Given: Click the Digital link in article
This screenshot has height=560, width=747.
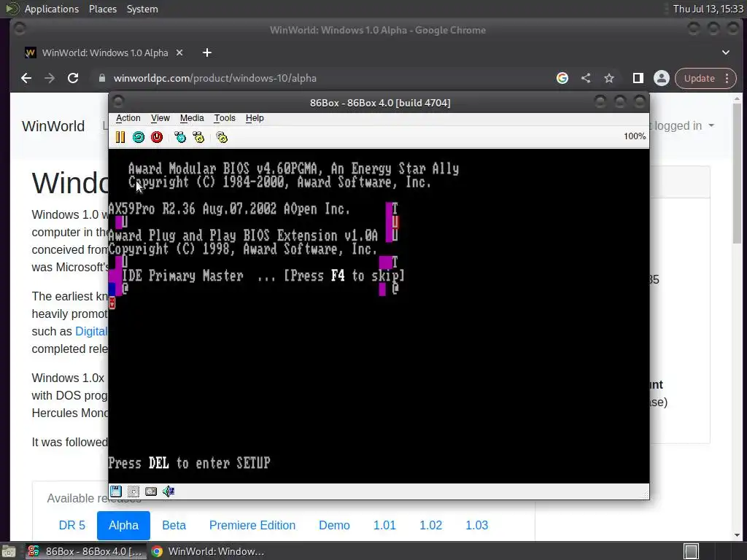Looking at the screenshot, I should 91,332.
